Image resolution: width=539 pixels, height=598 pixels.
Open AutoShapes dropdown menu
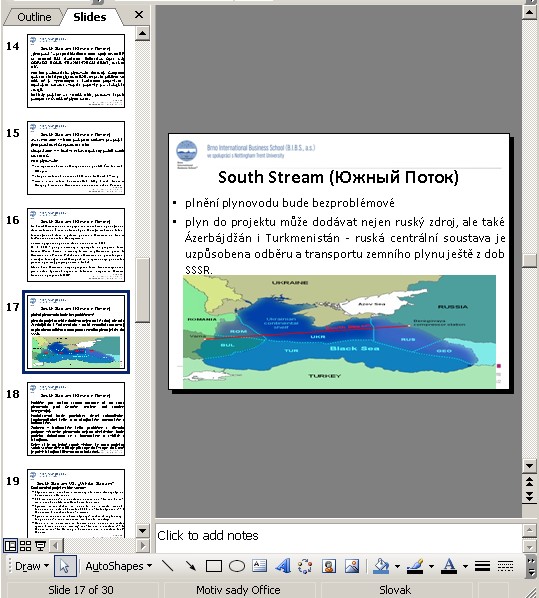tap(118, 566)
